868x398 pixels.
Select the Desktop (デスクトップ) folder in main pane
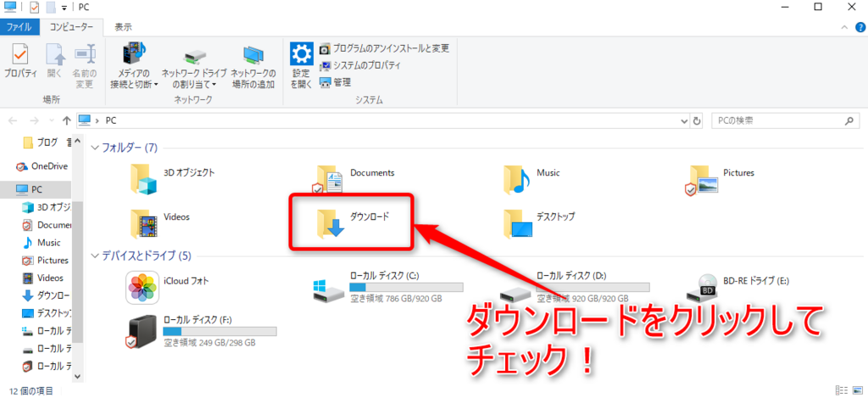539,223
